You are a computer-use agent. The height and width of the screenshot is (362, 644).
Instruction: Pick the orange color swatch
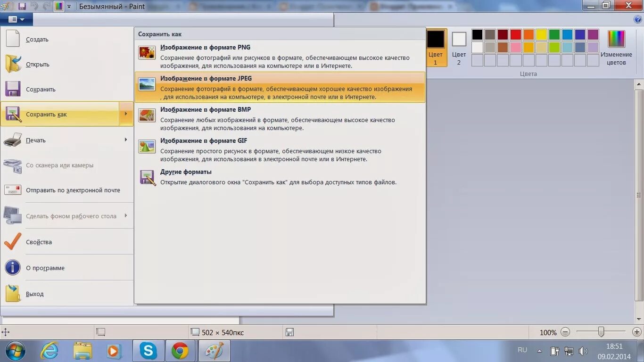point(528,34)
